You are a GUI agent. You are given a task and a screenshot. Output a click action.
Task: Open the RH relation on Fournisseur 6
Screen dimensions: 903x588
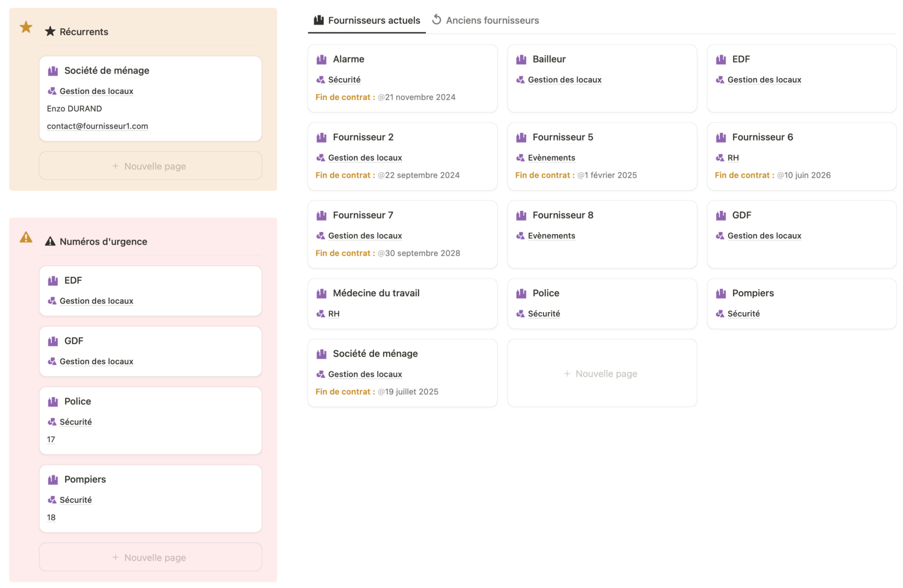click(733, 158)
